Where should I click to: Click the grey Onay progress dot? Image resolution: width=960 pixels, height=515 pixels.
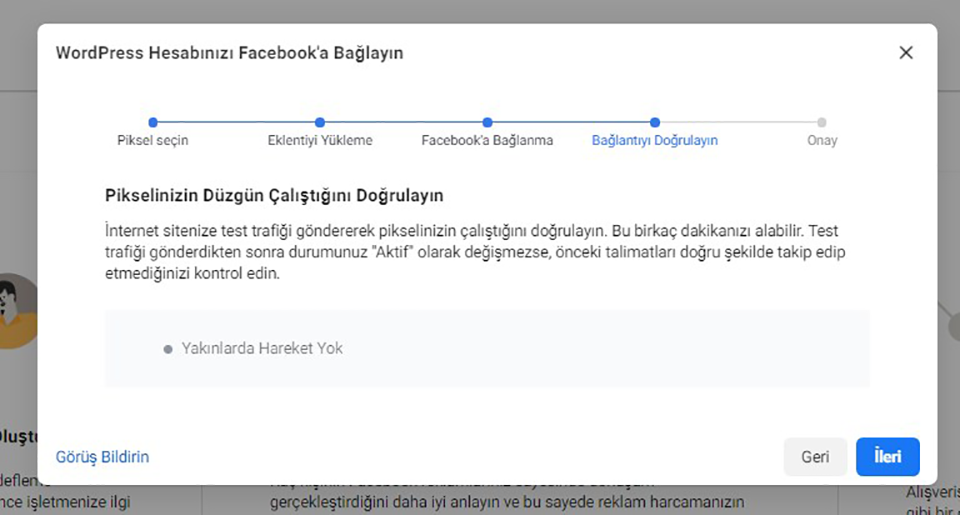click(x=822, y=122)
